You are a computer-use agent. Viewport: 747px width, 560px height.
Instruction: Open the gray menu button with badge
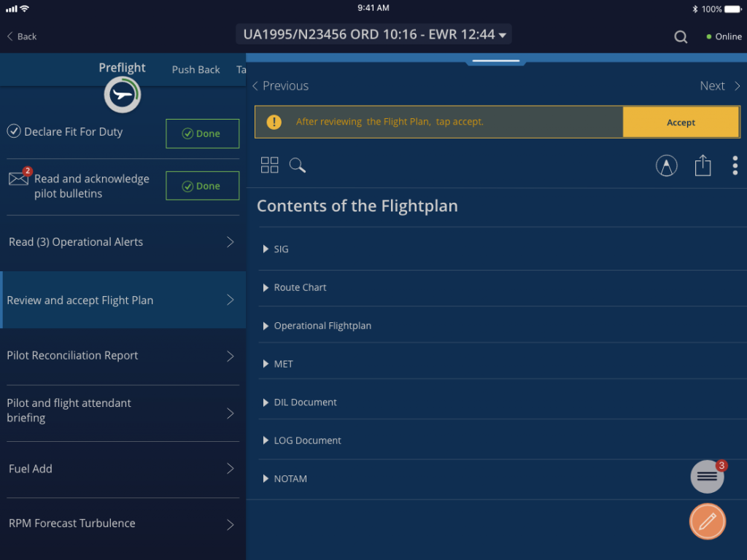(x=707, y=477)
